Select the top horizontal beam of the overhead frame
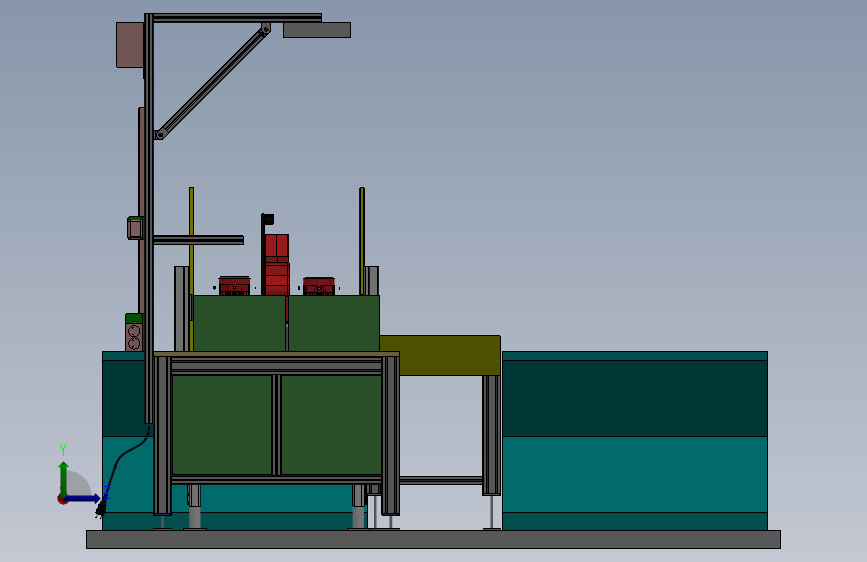 237,18
